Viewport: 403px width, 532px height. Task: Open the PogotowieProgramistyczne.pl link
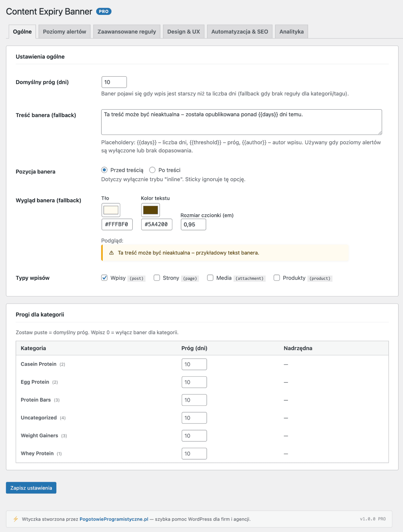114,519
